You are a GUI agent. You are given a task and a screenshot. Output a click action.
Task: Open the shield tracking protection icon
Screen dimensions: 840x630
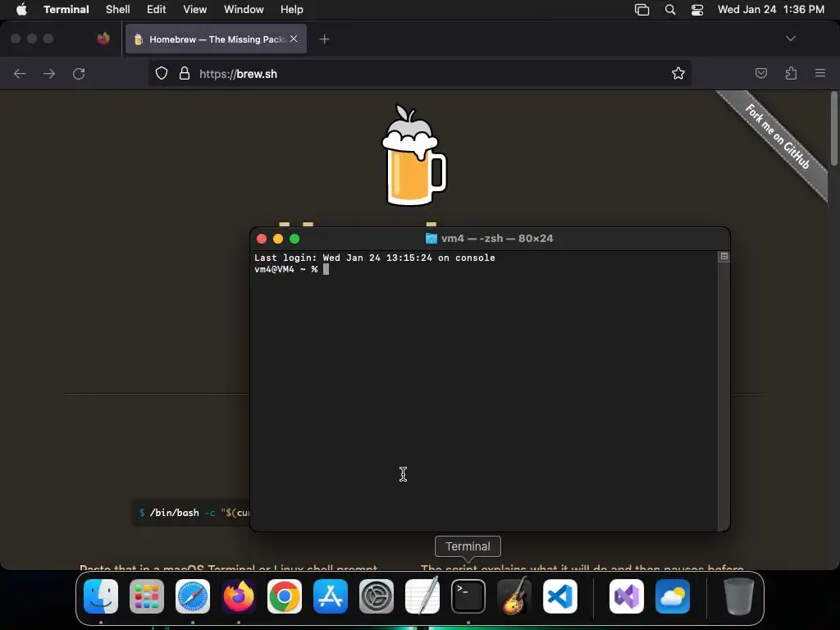coord(162,73)
